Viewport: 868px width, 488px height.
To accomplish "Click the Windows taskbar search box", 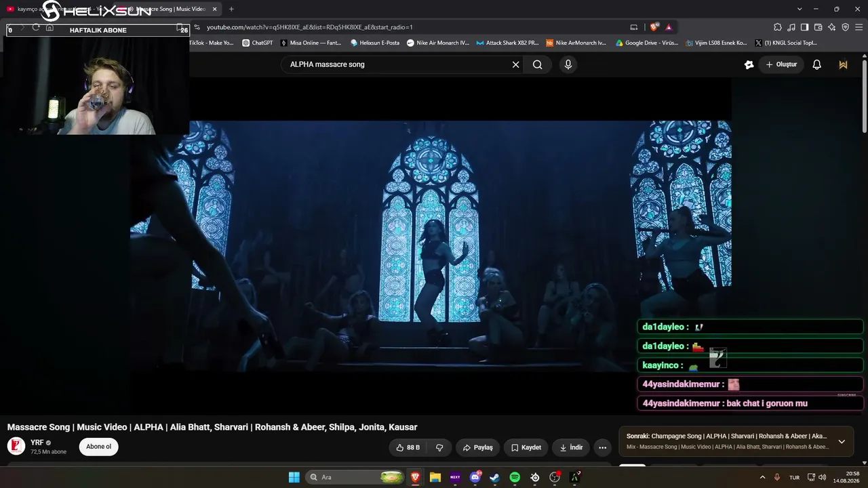I will tap(356, 477).
